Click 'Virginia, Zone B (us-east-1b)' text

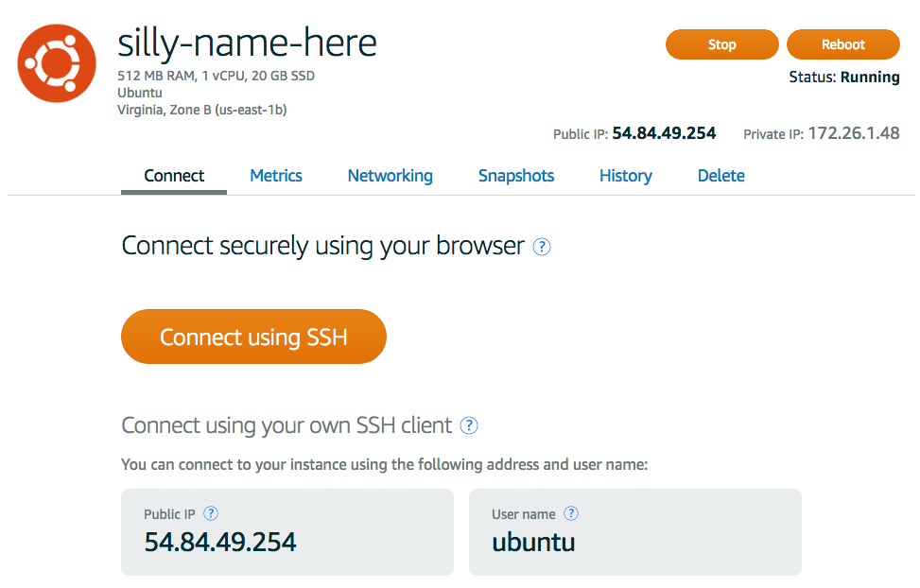coord(201,110)
